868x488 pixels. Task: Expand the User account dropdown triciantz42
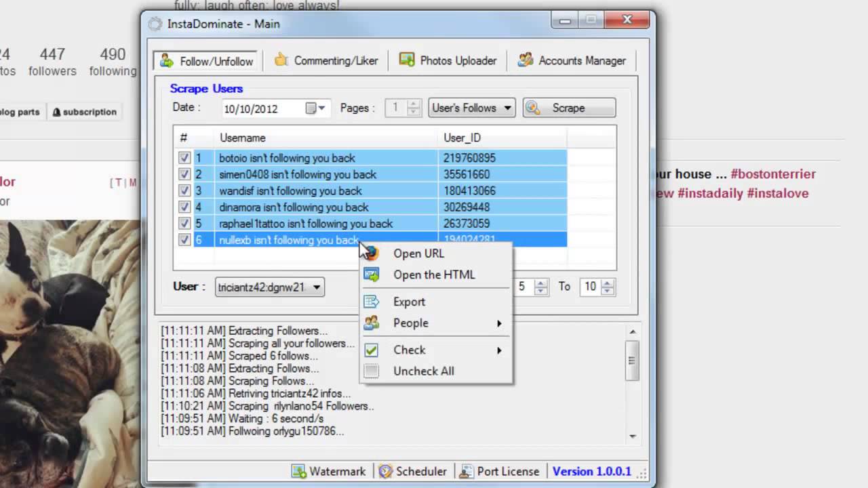coord(269,287)
